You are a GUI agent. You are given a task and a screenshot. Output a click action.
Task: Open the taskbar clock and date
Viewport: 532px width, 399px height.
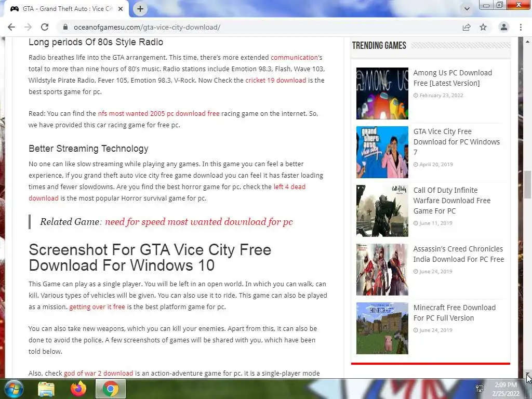(506, 389)
